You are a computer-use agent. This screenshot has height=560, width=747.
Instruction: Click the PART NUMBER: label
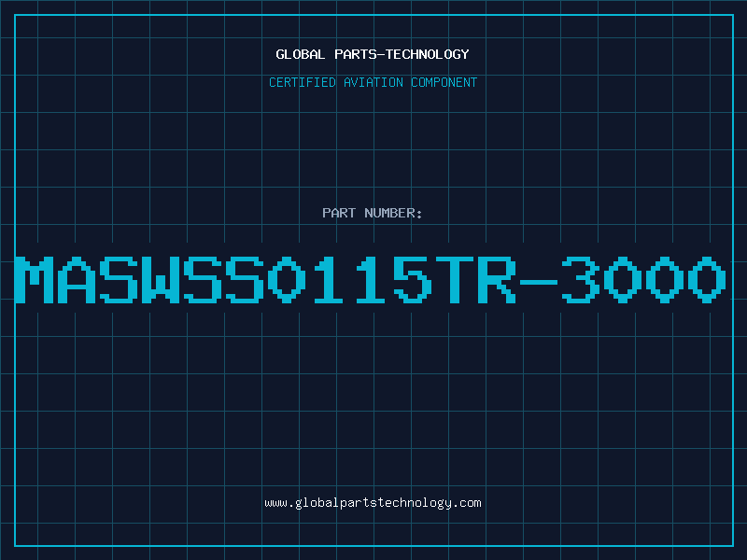coord(372,213)
